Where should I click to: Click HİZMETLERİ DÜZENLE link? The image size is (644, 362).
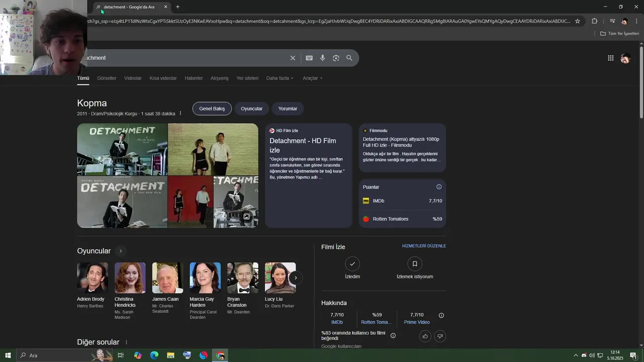[424, 246]
